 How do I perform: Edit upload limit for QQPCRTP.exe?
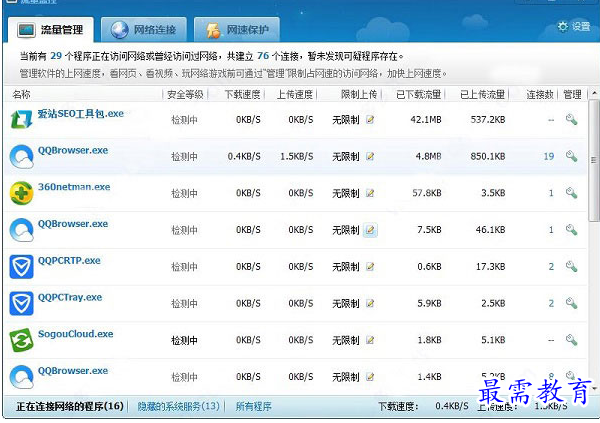coord(370,266)
